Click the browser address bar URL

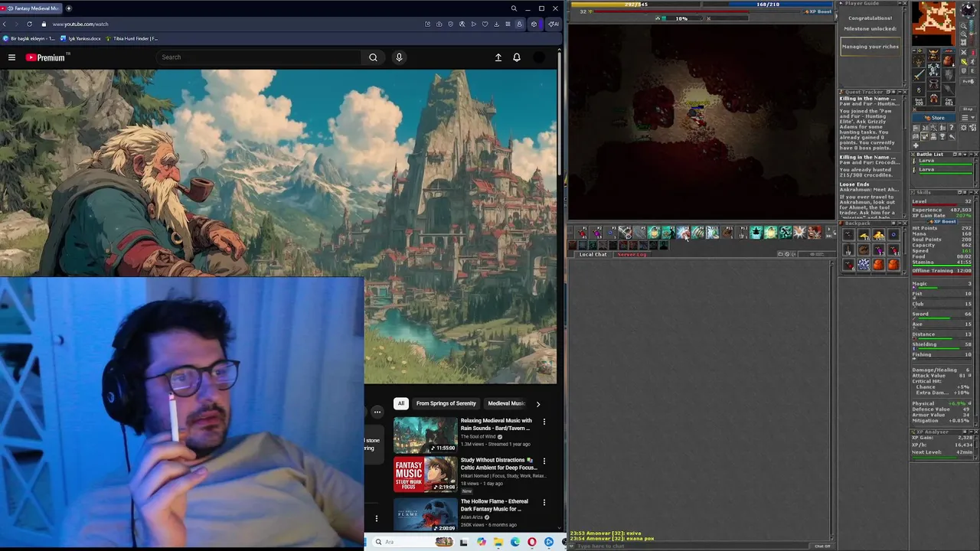pyautogui.click(x=80, y=24)
